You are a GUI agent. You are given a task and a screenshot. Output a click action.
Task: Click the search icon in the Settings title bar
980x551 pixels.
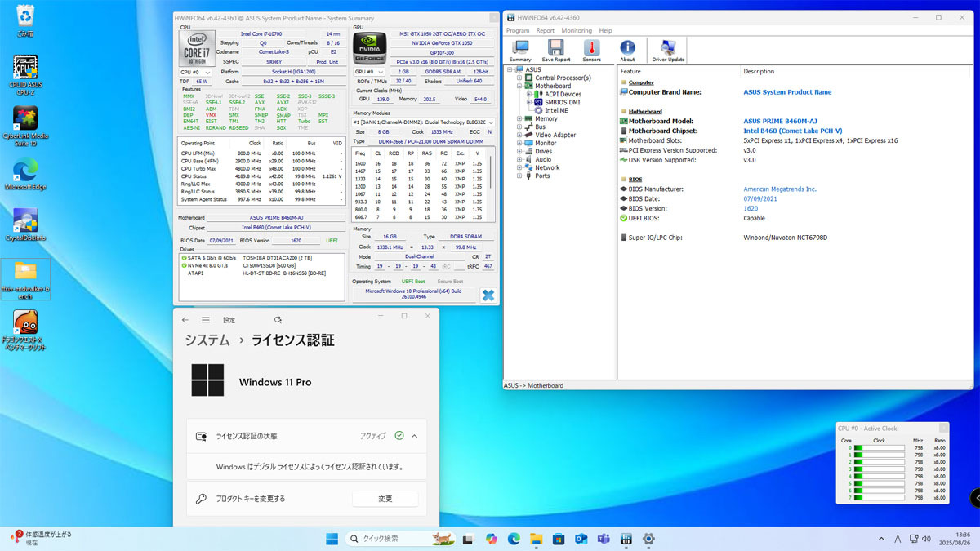278,320
